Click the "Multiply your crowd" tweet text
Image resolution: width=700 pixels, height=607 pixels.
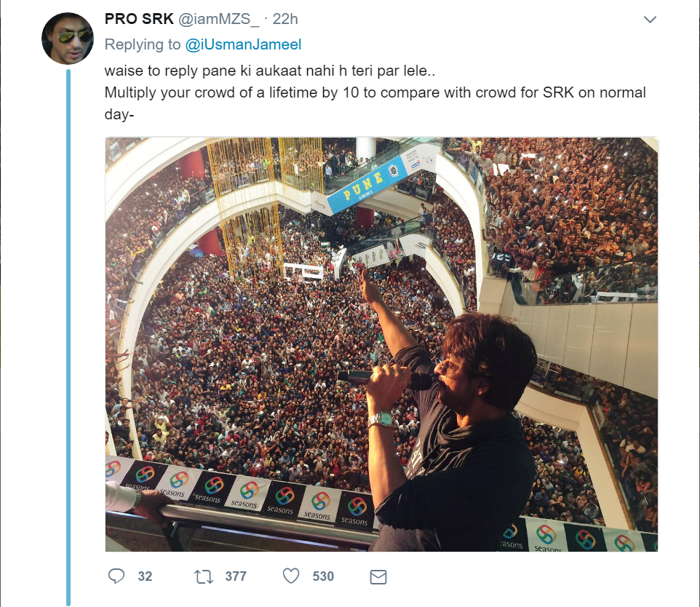click(364, 93)
